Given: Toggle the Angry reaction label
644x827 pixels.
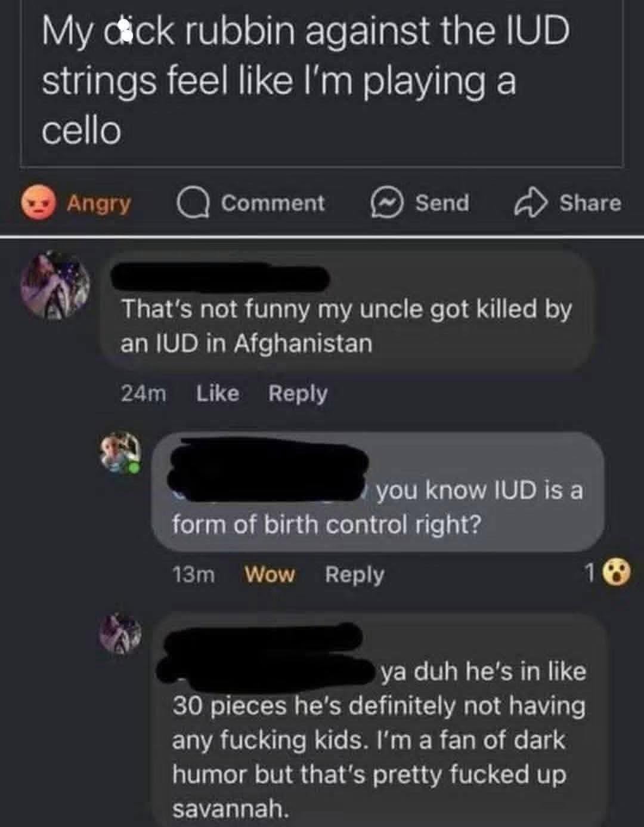Looking at the screenshot, I should (99, 203).
